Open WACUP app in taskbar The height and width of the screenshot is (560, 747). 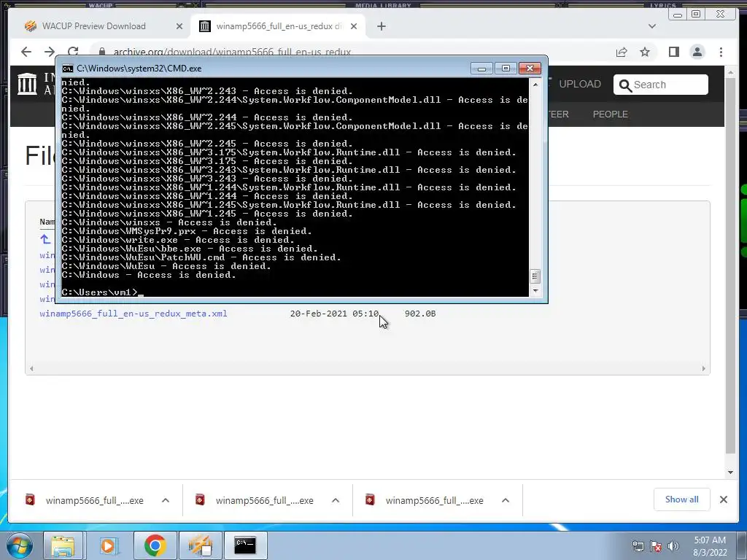pos(201,545)
